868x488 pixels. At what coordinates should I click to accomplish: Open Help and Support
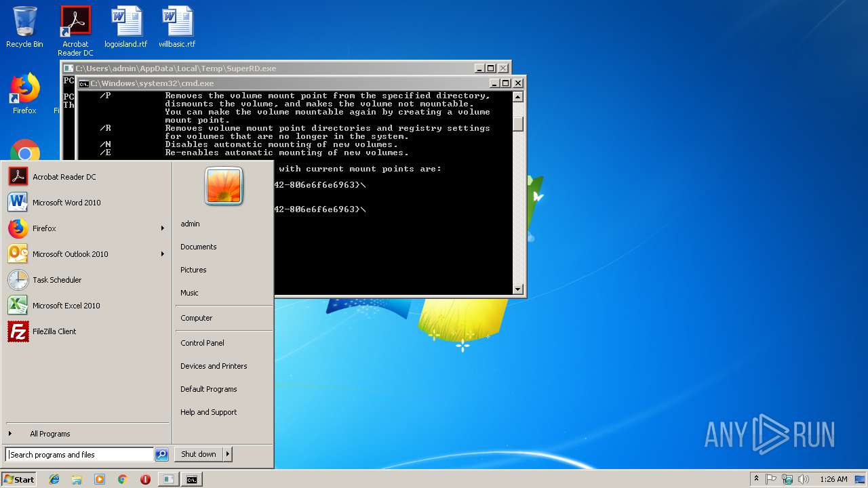tap(224, 412)
